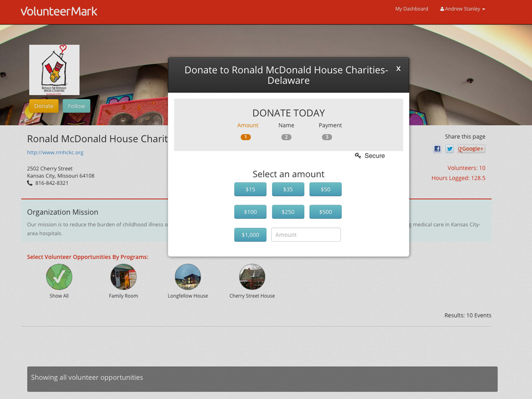The width and height of the screenshot is (532, 399).
Task: Click the Volunteers: 10 text
Action: pos(466,168)
